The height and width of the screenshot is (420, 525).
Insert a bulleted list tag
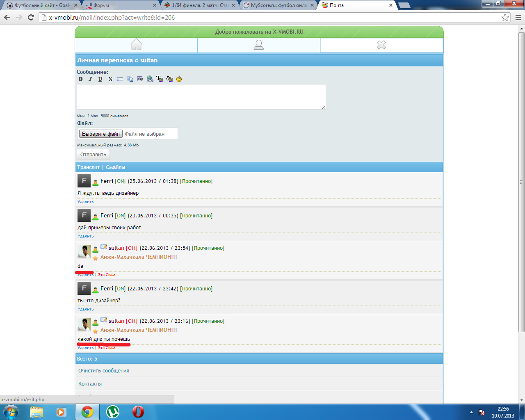point(120,79)
